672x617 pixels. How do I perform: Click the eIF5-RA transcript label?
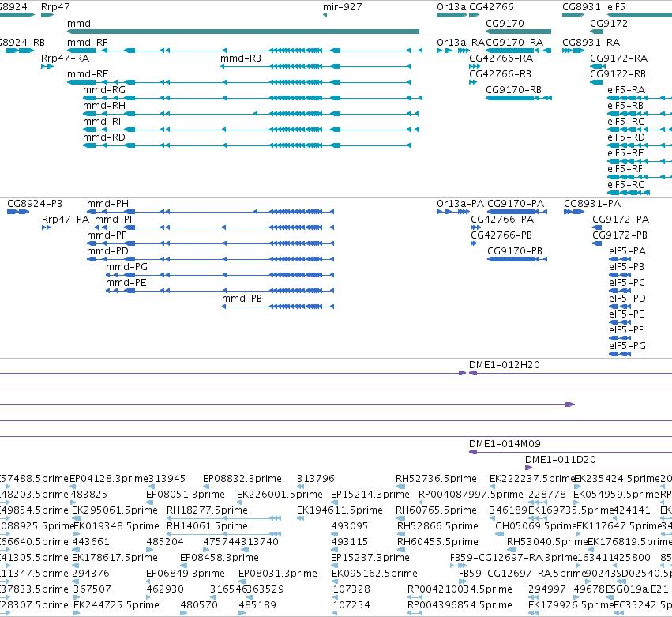click(x=626, y=90)
